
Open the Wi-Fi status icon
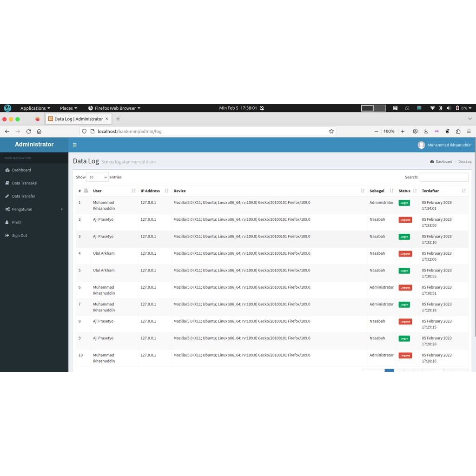click(x=432, y=108)
